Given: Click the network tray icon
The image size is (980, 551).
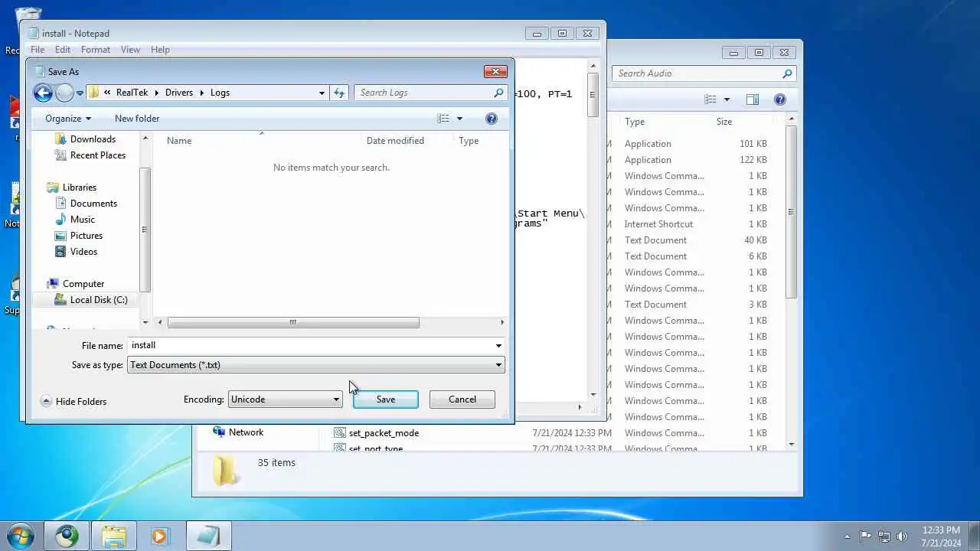Looking at the screenshot, I should (x=884, y=536).
